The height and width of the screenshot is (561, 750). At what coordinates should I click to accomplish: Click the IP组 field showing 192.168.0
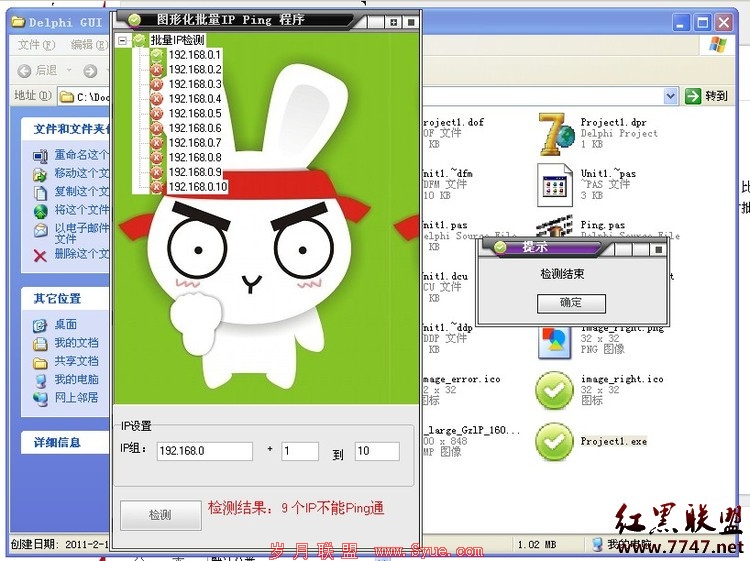[x=205, y=451]
